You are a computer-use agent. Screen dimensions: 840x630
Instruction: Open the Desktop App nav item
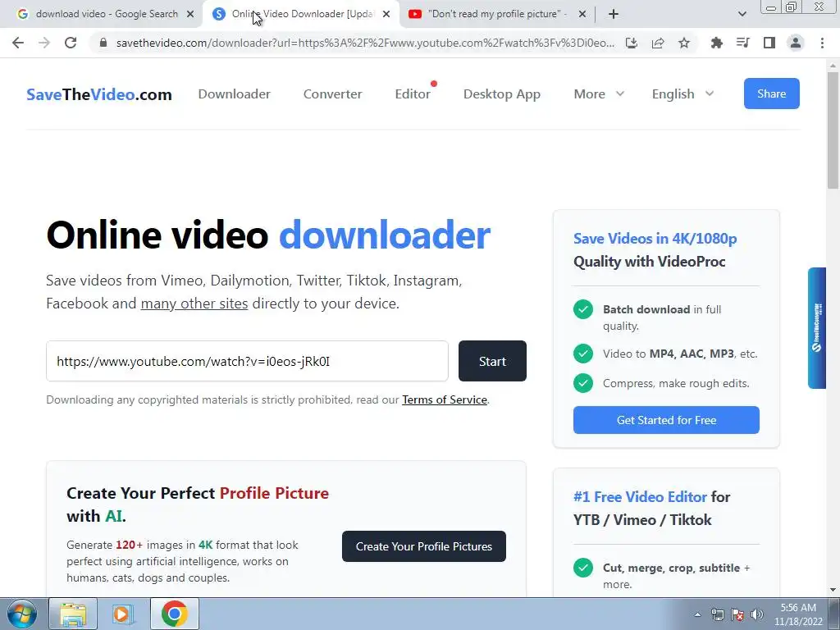[502, 94]
